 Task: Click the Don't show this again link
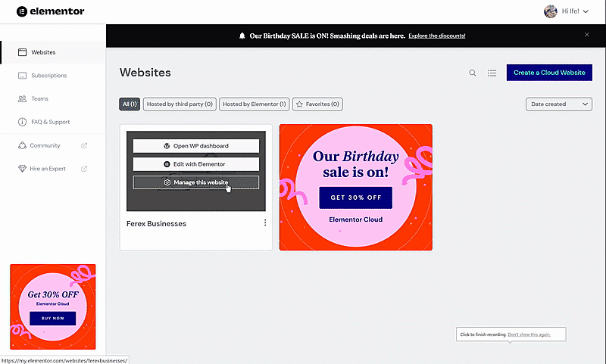[x=529, y=334]
